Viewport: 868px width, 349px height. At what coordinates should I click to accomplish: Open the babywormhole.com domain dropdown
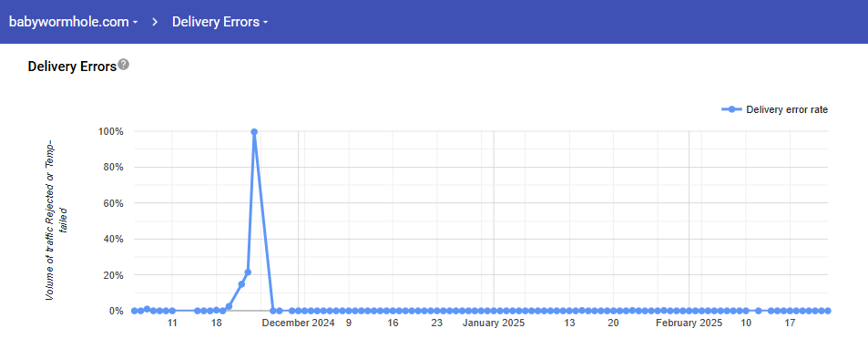tap(73, 22)
